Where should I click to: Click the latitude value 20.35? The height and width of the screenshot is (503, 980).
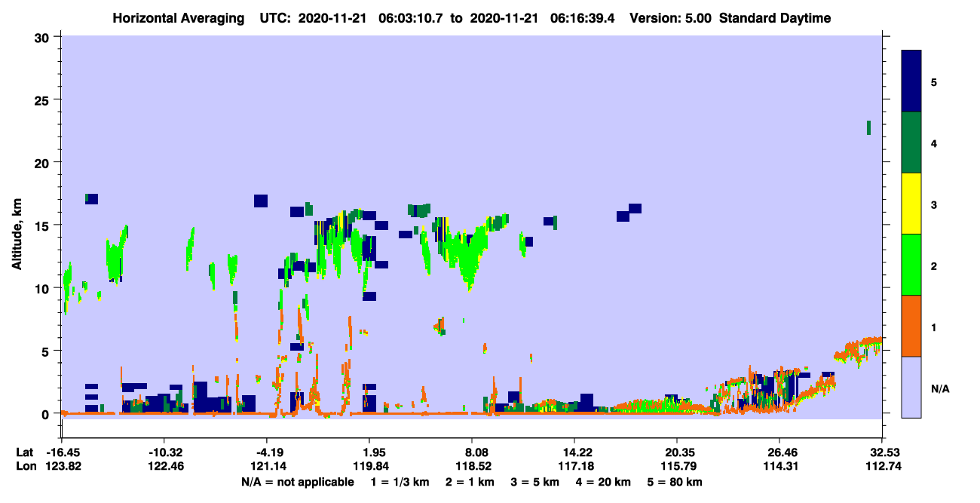pyautogui.click(x=677, y=452)
